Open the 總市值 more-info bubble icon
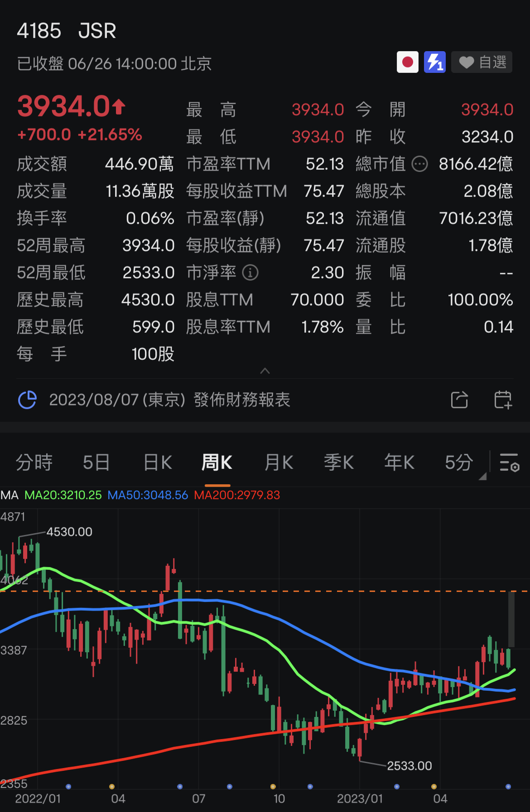The width and height of the screenshot is (530, 812). pyautogui.click(x=419, y=164)
